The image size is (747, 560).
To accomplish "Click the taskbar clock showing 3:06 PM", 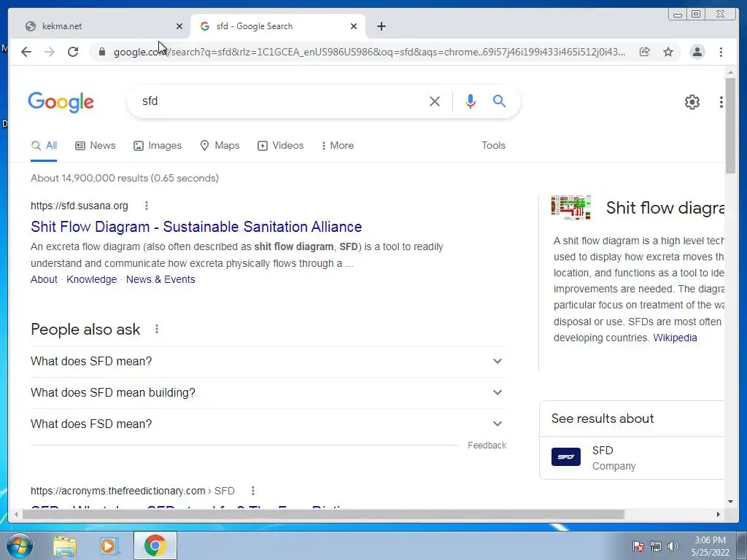I will [710, 546].
